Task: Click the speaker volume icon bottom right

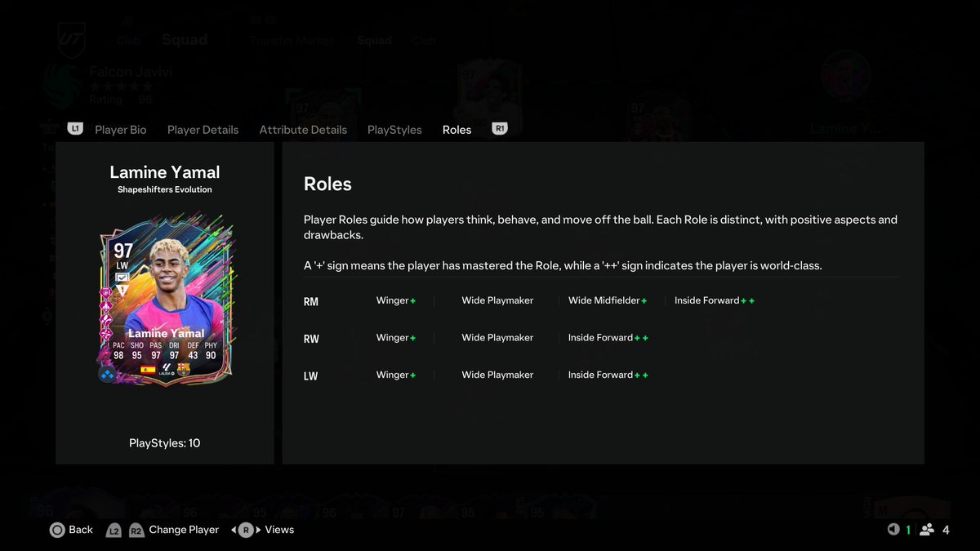Action: 893,530
